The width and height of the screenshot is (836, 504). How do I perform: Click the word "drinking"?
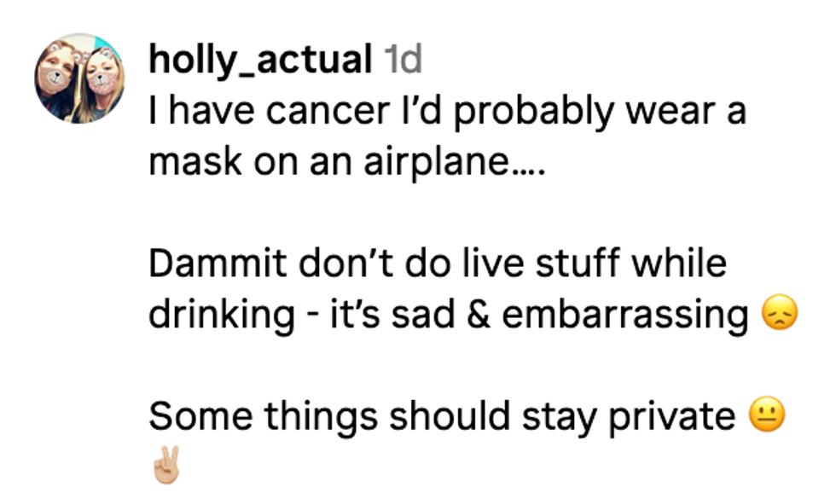click(x=220, y=316)
